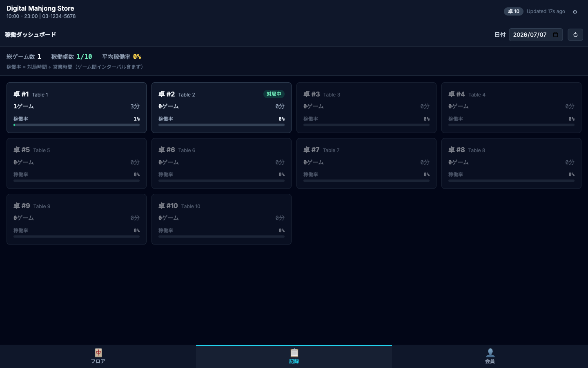Click the 平均稼働率 0% statistic
588x368 pixels.
click(121, 56)
